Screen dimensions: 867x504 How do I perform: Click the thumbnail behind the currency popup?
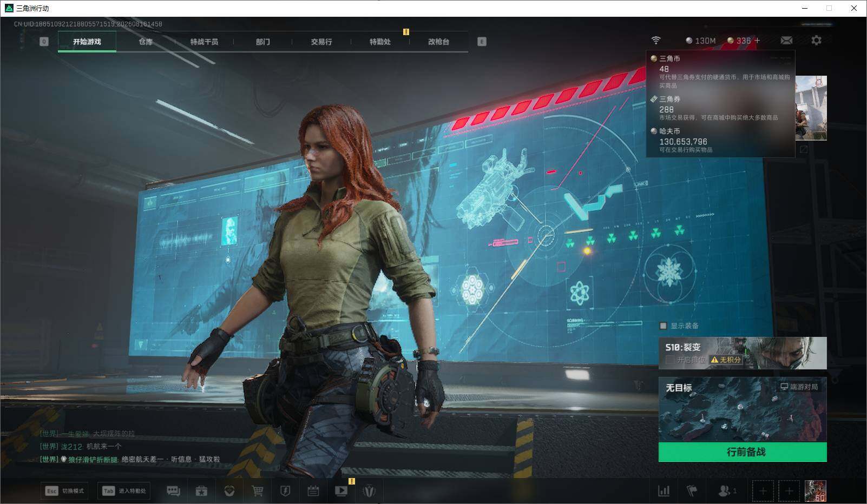pos(811,108)
